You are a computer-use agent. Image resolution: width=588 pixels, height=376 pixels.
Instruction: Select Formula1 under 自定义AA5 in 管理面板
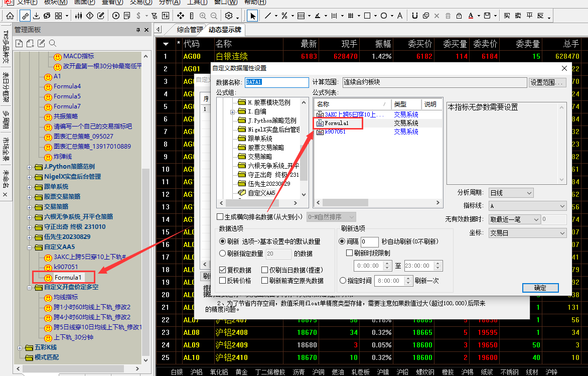[x=68, y=277]
